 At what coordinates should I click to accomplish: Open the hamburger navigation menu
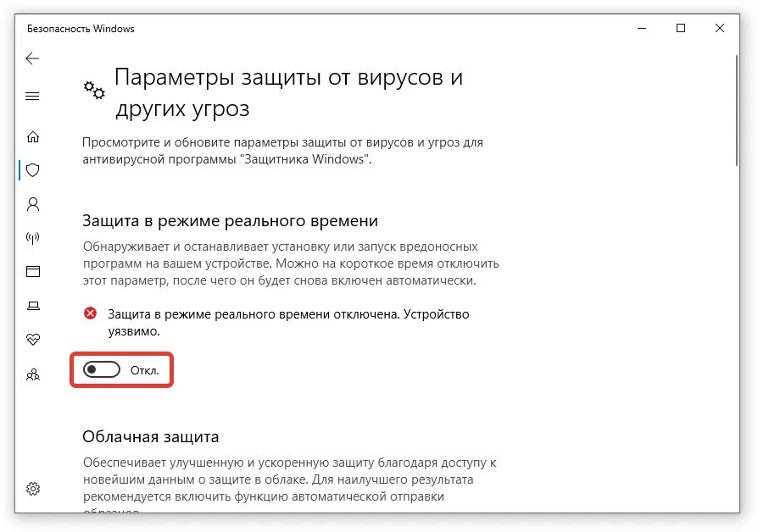(x=32, y=97)
